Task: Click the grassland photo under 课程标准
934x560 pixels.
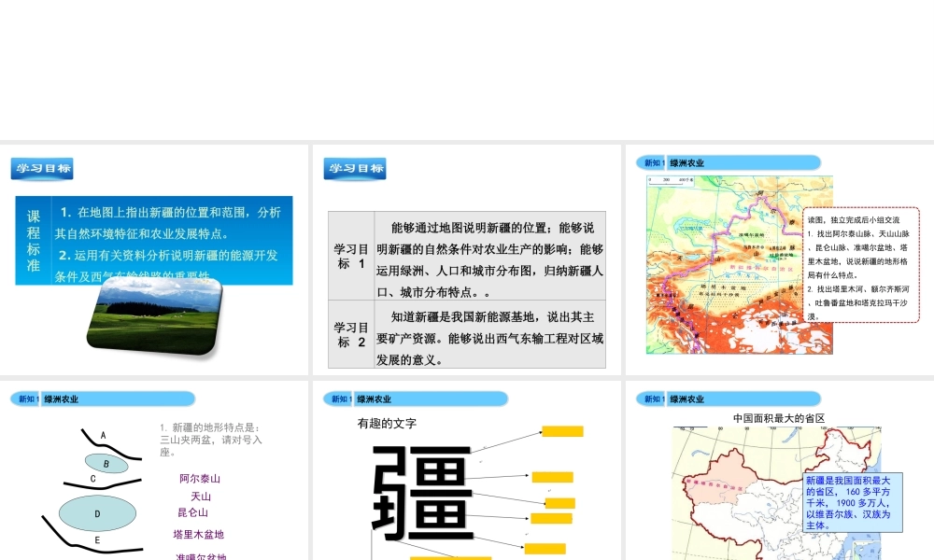Action: (155, 317)
